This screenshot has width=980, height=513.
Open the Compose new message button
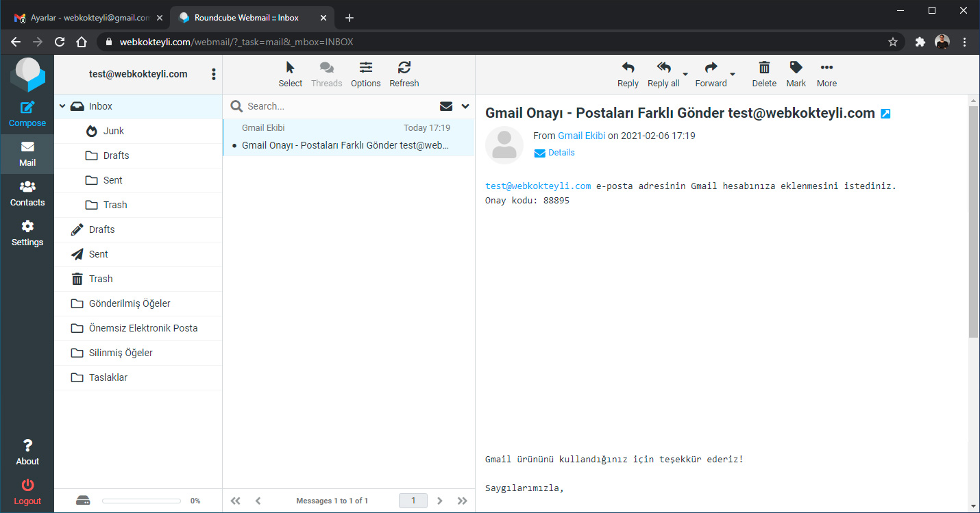pos(27,114)
